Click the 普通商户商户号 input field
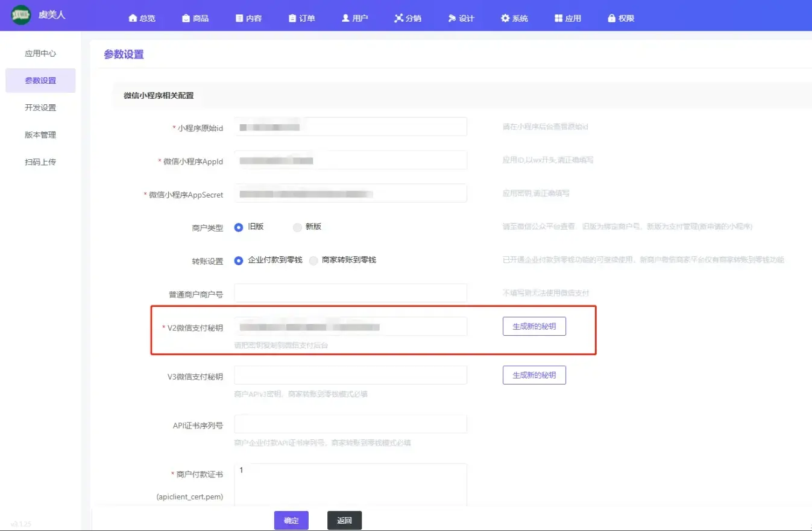The height and width of the screenshot is (531, 812). tap(350, 294)
